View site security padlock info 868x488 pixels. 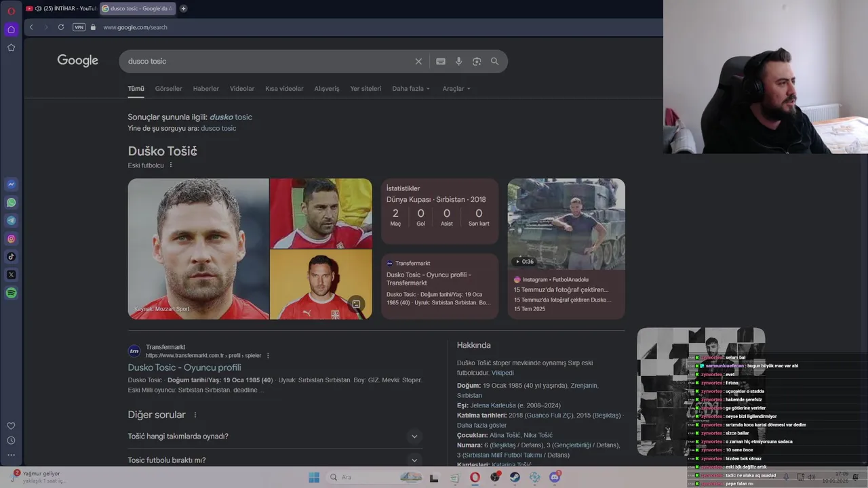[94, 27]
